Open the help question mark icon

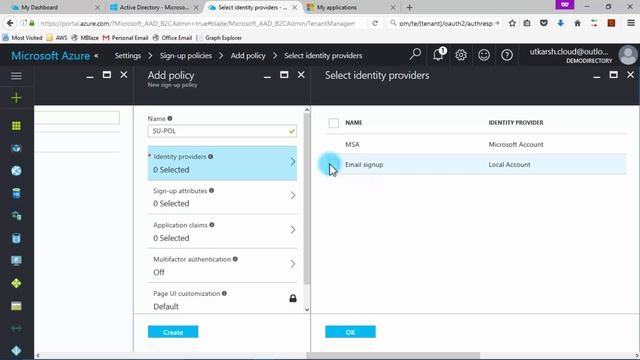(507, 55)
